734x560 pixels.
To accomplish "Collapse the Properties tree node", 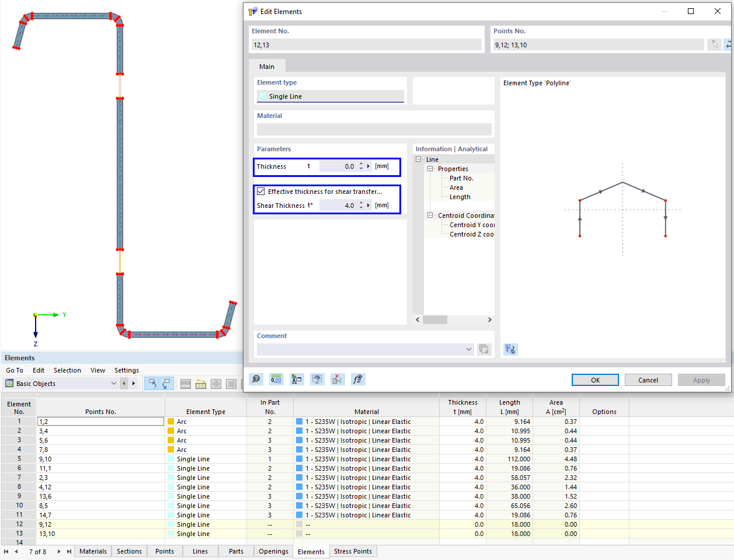I will (430, 169).
